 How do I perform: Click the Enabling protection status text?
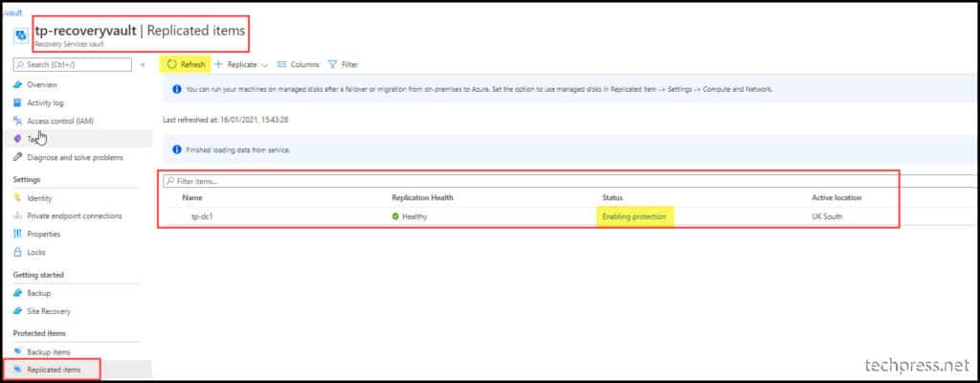point(635,216)
